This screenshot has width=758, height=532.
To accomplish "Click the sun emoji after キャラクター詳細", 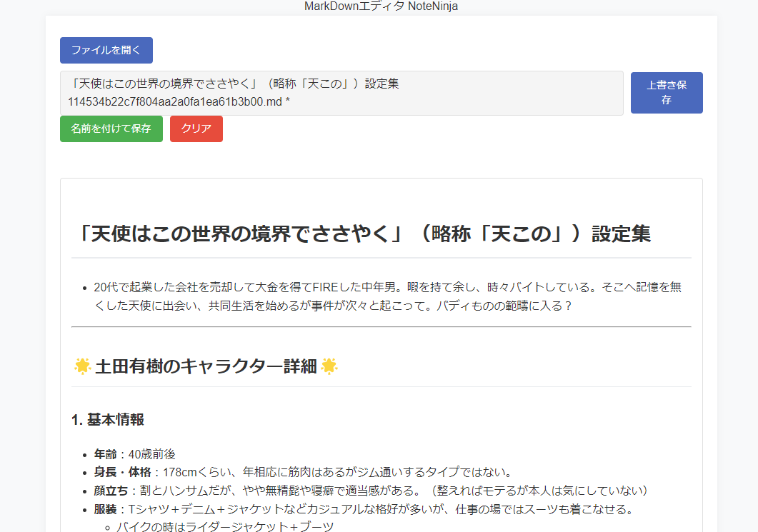I will (x=329, y=367).
